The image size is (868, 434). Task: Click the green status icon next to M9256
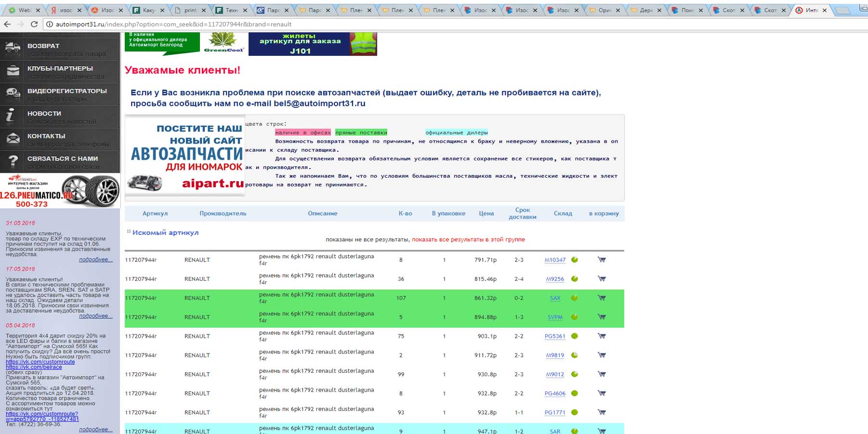575,279
